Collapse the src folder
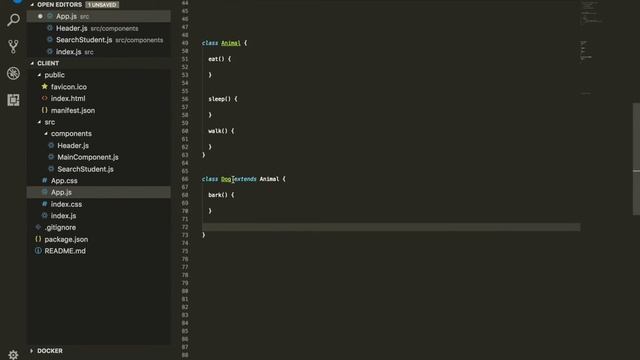The image size is (640, 360). click(39, 122)
